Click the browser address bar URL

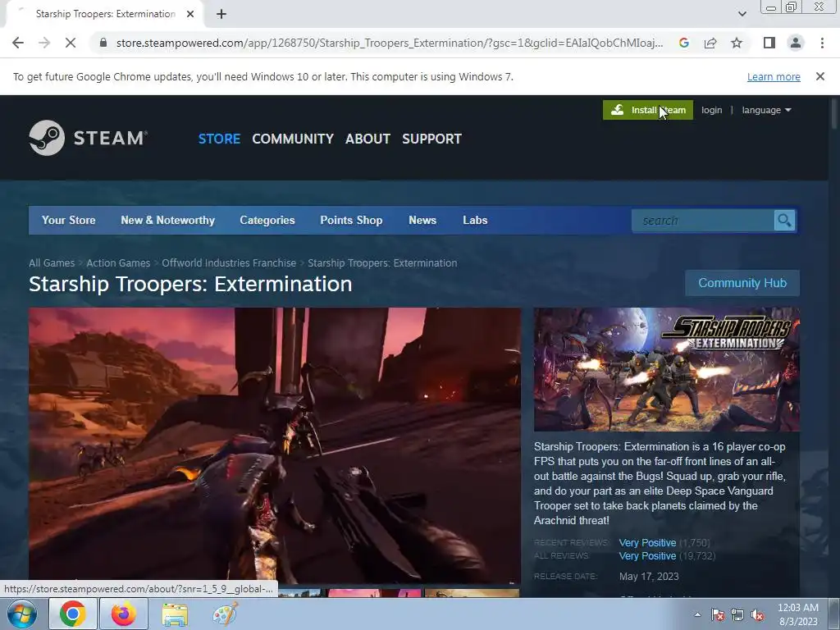click(390, 43)
